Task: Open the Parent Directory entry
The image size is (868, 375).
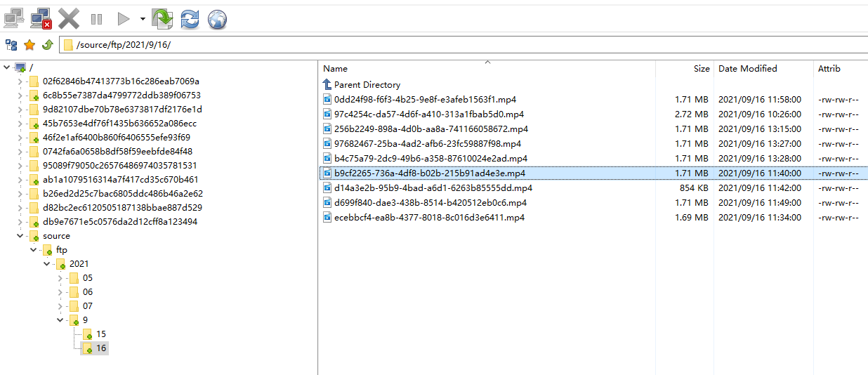Action: pyautogui.click(x=367, y=84)
